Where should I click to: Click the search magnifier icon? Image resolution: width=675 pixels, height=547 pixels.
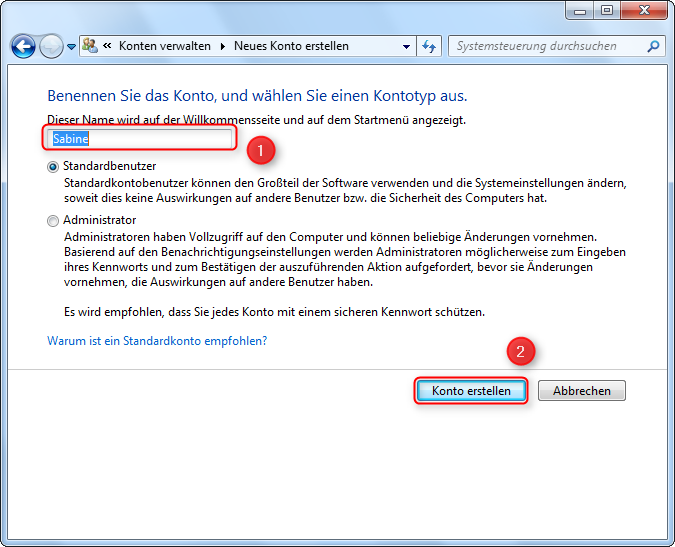tap(653, 46)
